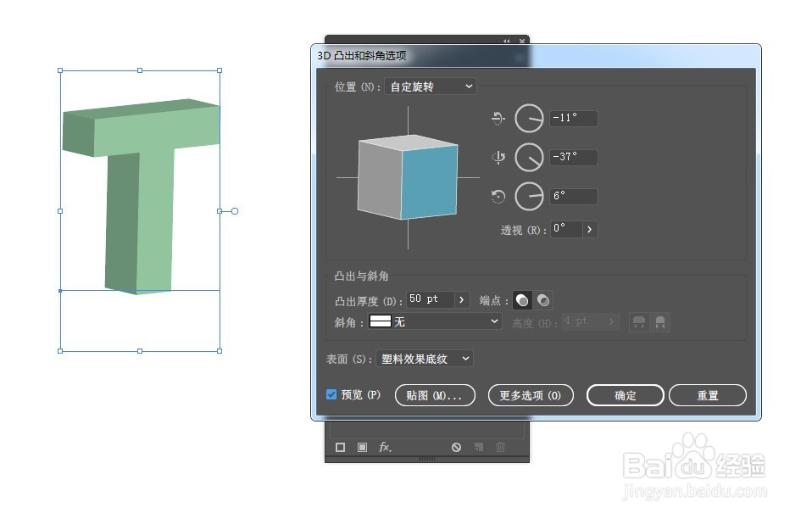Toggle the solid endpoint 端点 option

[x=521, y=299]
